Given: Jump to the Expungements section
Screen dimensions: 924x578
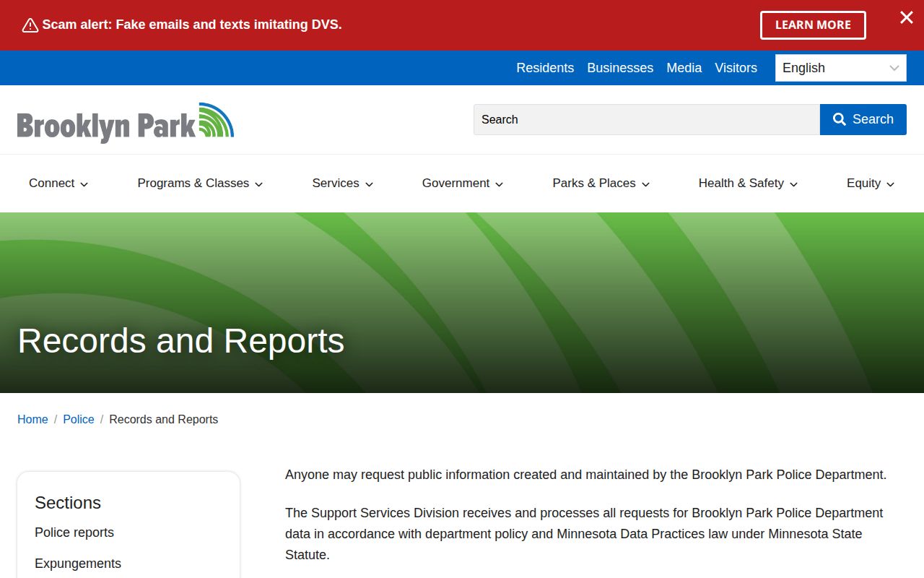Looking at the screenshot, I should pyautogui.click(x=78, y=564).
